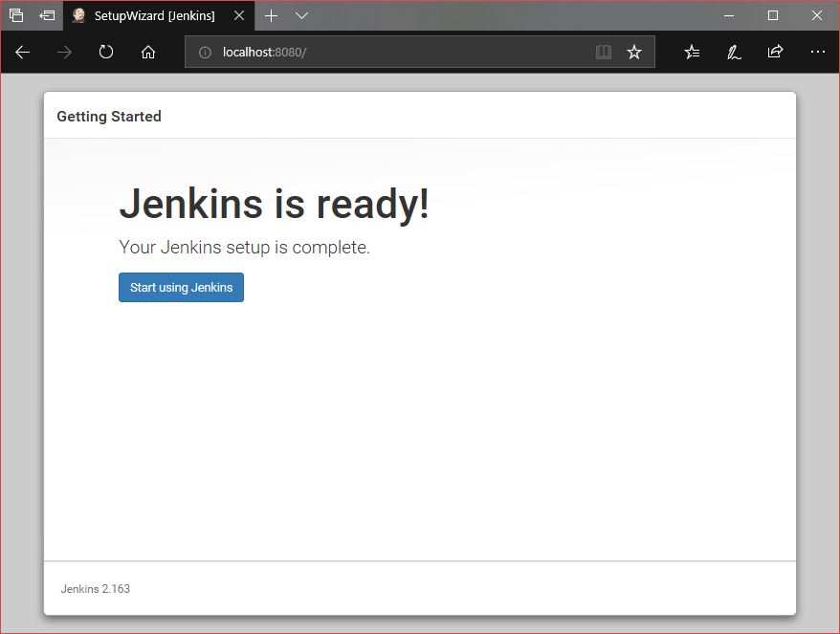Add notes to this page

[734, 53]
